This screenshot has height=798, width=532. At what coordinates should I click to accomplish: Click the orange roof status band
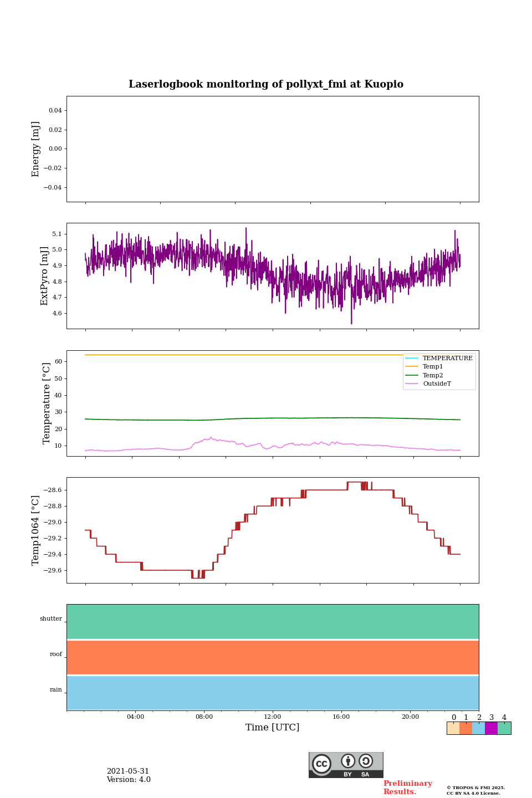273,657
